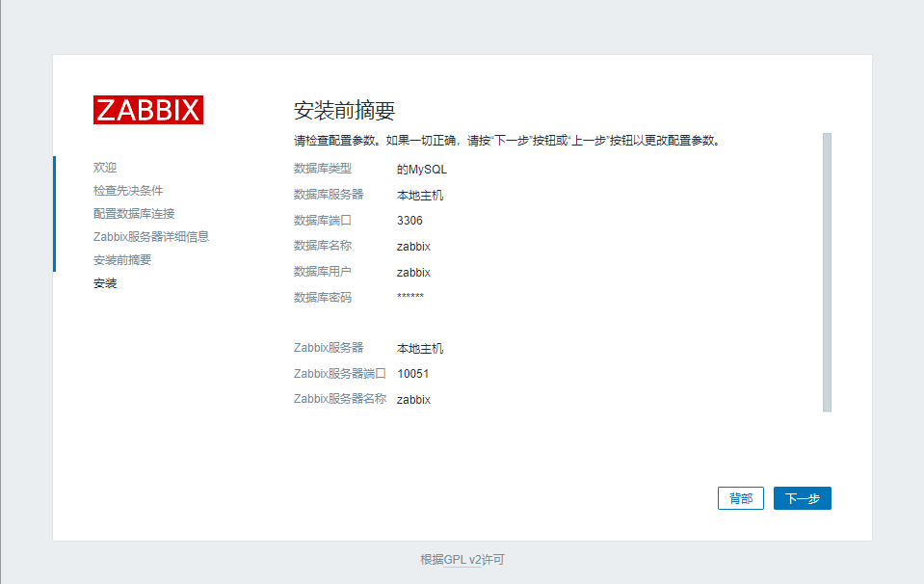Image resolution: width=924 pixels, height=584 pixels.
Task: Select the 安装前摘要 step
Action: click(x=122, y=260)
